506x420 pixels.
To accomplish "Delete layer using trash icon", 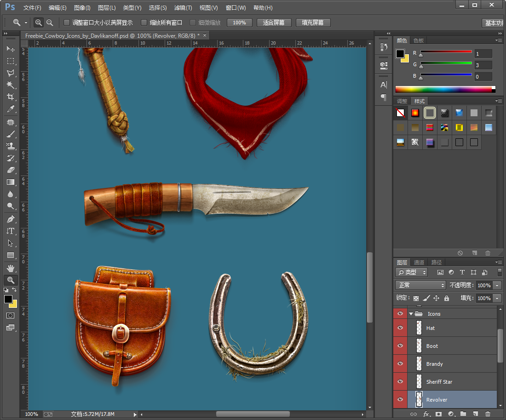I will [488, 414].
